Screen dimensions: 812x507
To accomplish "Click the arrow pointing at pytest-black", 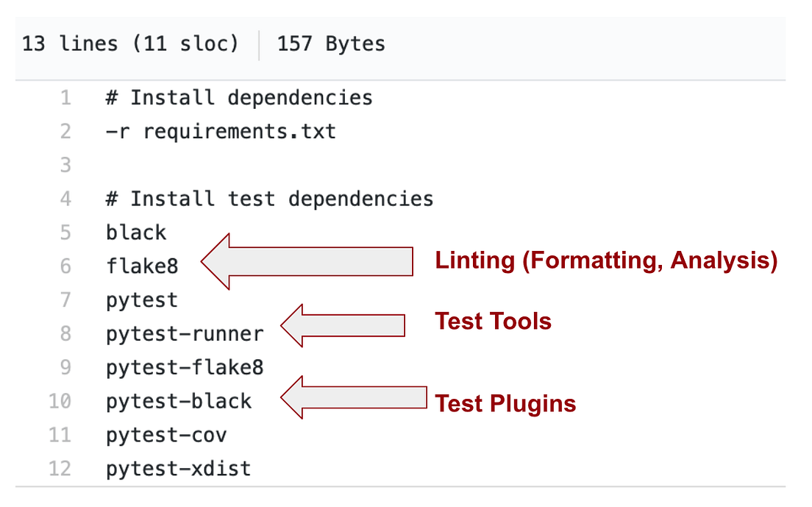I will point(353,397).
